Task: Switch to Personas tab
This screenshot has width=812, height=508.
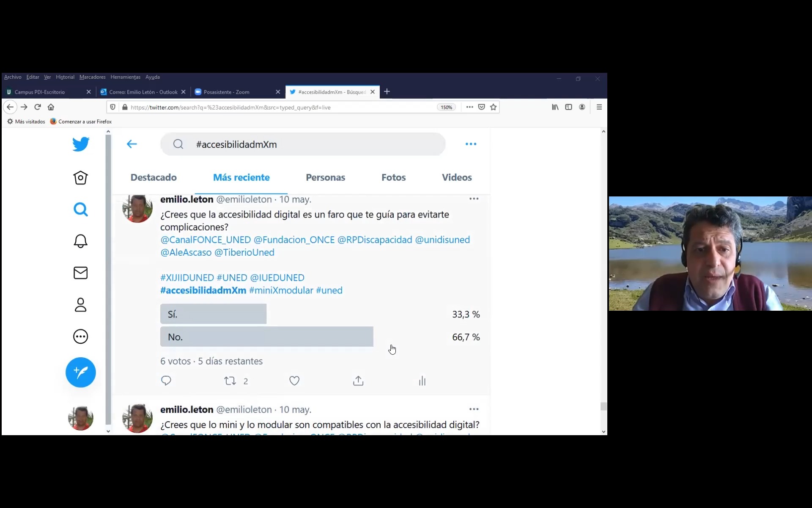Action: click(x=325, y=177)
